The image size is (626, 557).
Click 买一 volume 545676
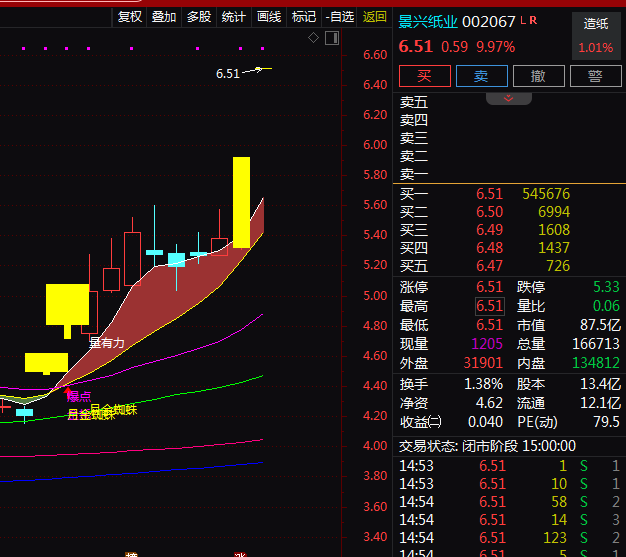click(x=546, y=194)
